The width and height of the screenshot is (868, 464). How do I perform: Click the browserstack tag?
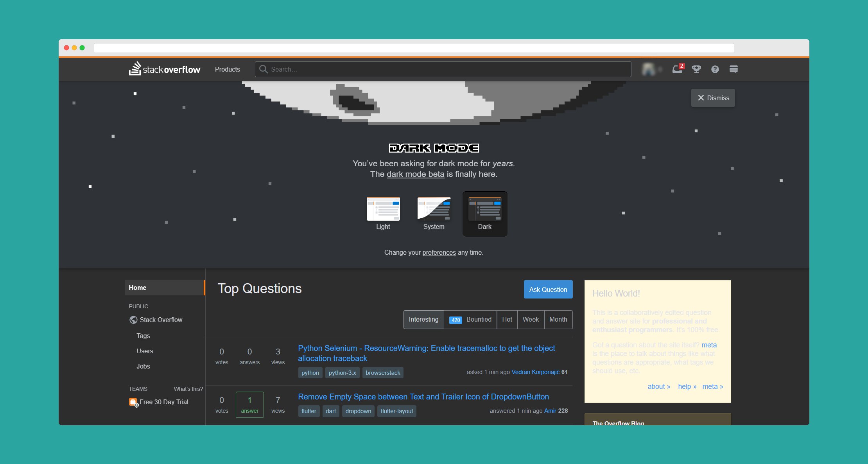pos(383,373)
